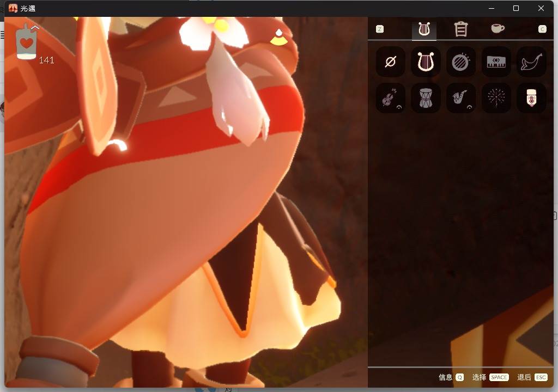This screenshot has width=558, height=392.
Task: Choose the curved horn instrument
Action: point(531,62)
